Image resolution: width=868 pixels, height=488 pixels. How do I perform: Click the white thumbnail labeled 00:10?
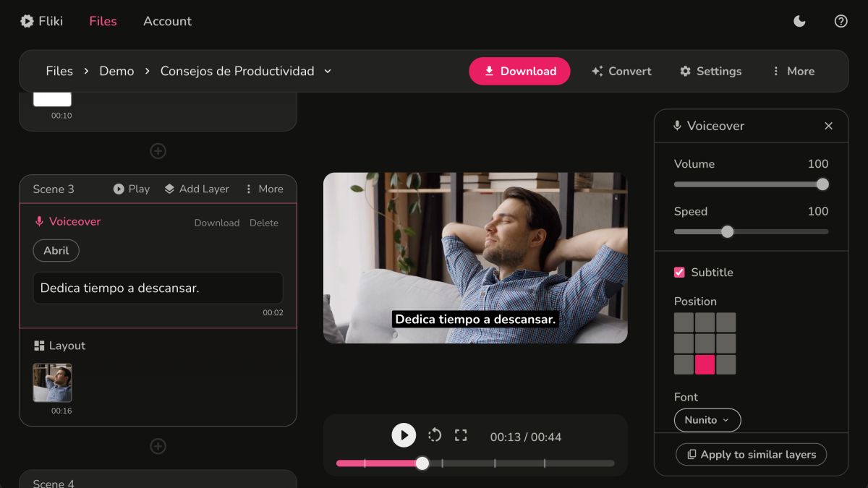pos(52,99)
